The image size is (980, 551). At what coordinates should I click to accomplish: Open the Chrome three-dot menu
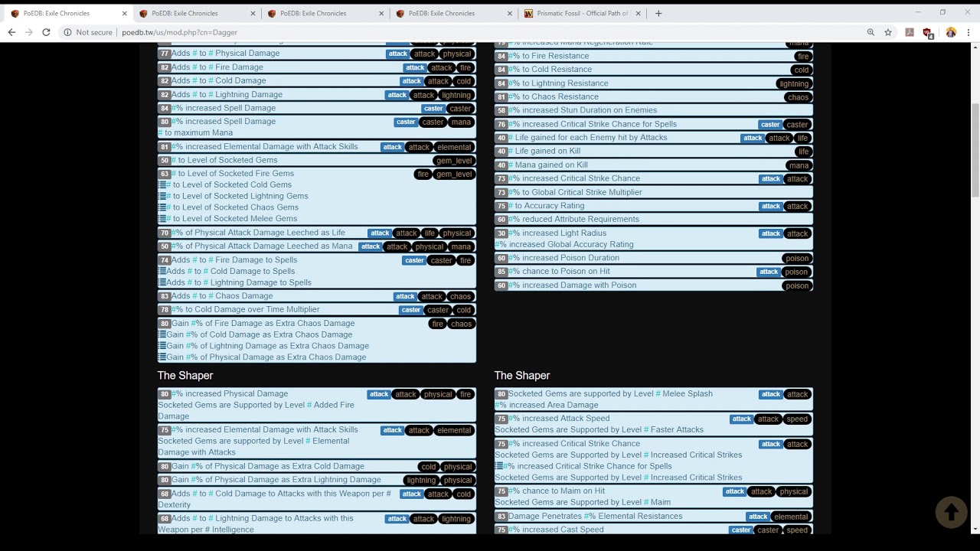(x=969, y=32)
